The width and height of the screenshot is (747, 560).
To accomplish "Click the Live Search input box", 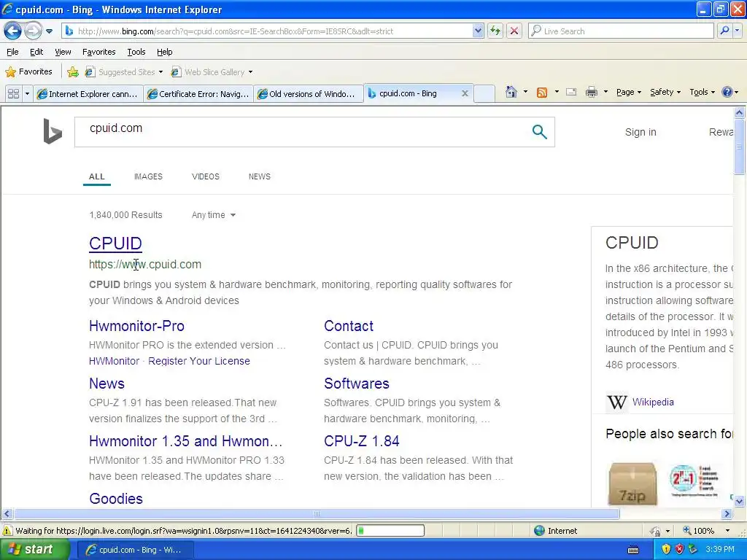I will [x=622, y=31].
